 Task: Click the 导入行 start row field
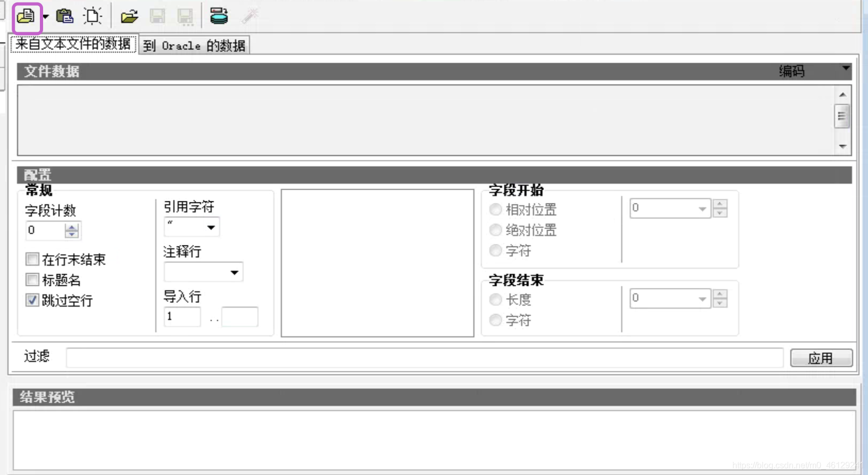(182, 317)
